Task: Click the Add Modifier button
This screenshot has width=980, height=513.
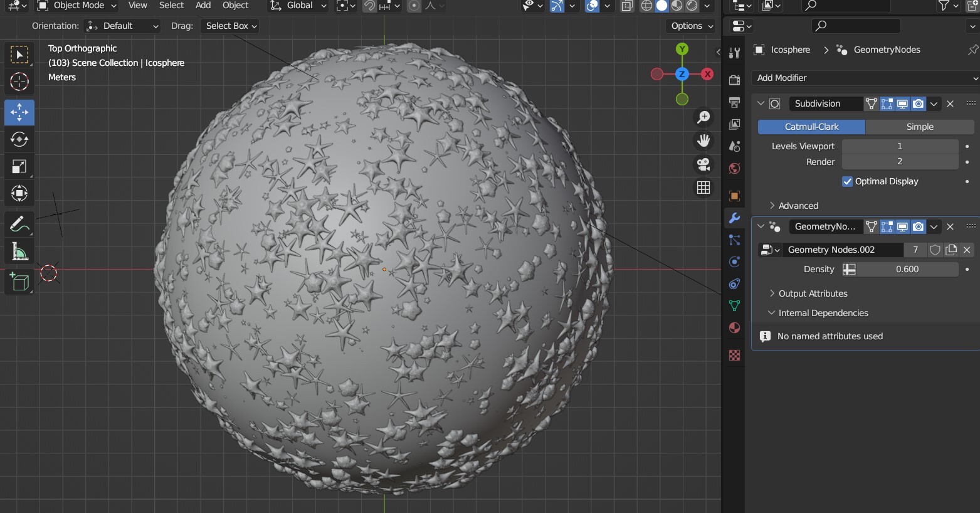Action: [x=864, y=78]
